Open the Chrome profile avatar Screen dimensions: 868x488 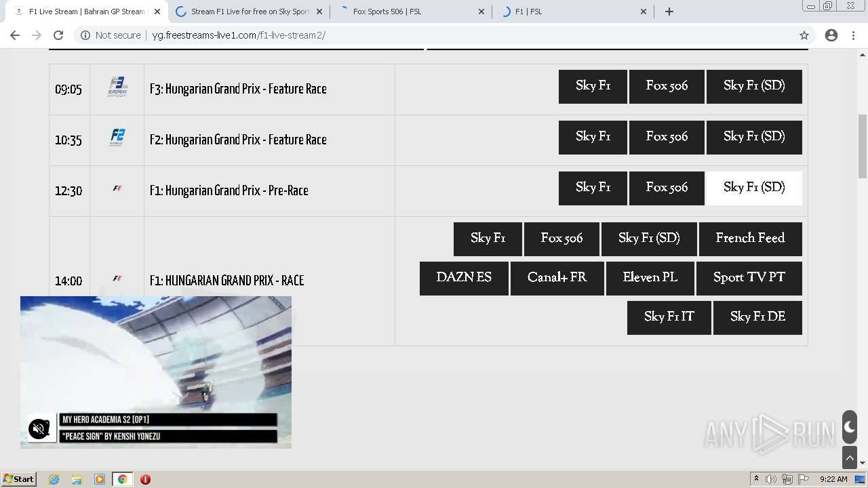(831, 35)
